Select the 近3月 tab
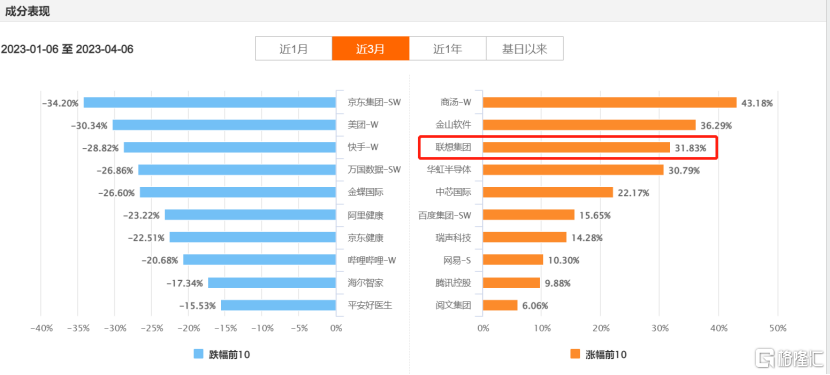Screen dimensions: 830x375 [x=371, y=49]
